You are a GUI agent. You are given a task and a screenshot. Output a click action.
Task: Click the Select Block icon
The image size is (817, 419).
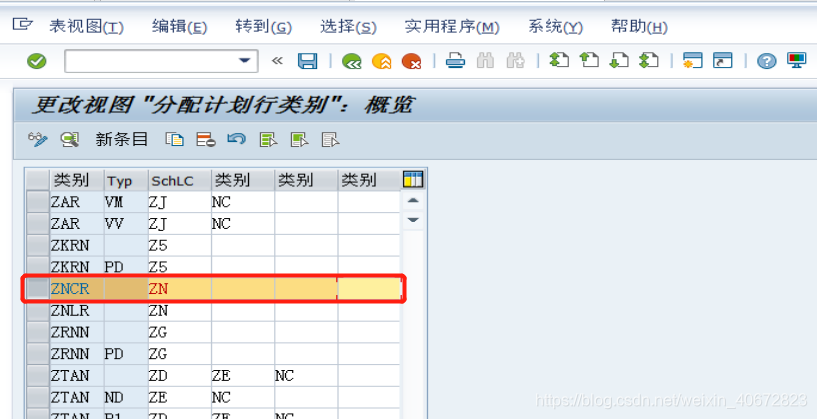coord(300,139)
